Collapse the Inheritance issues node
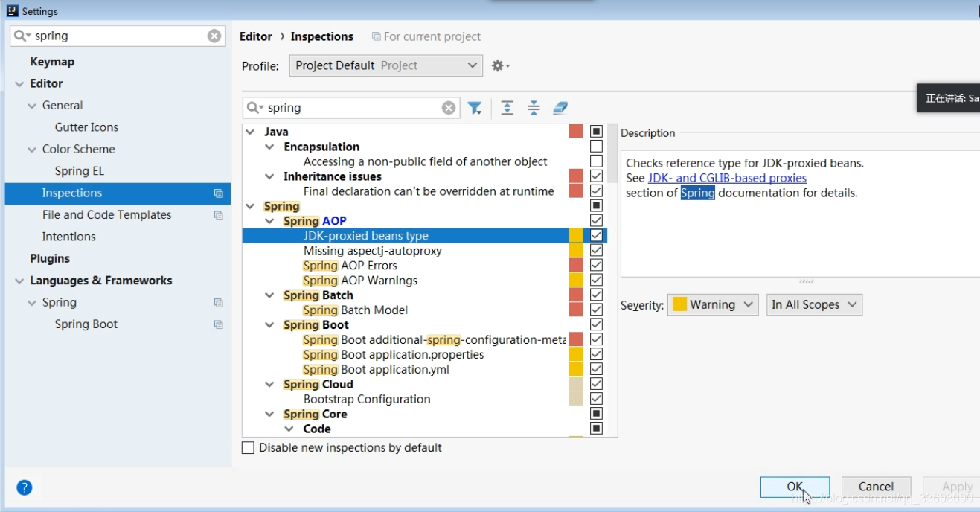Viewport: 980px width, 512px height. pos(269,176)
